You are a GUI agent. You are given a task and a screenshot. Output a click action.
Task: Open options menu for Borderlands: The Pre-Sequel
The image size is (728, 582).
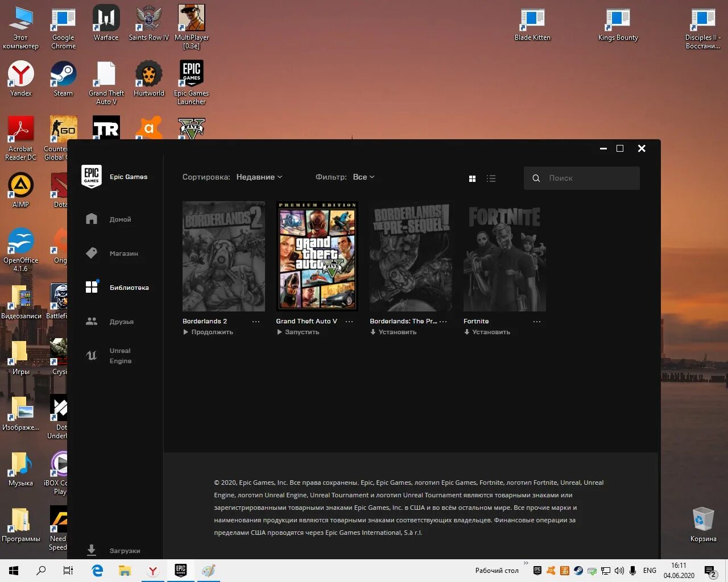[443, 322]
